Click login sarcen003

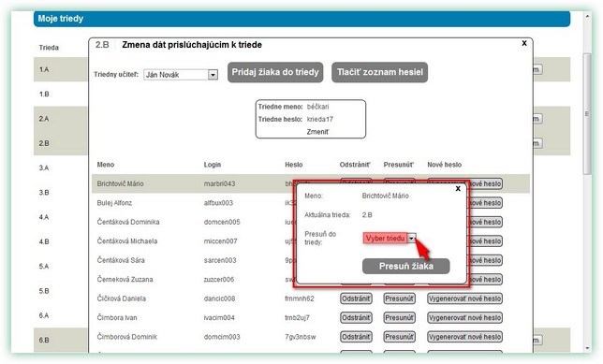(220, 260)
